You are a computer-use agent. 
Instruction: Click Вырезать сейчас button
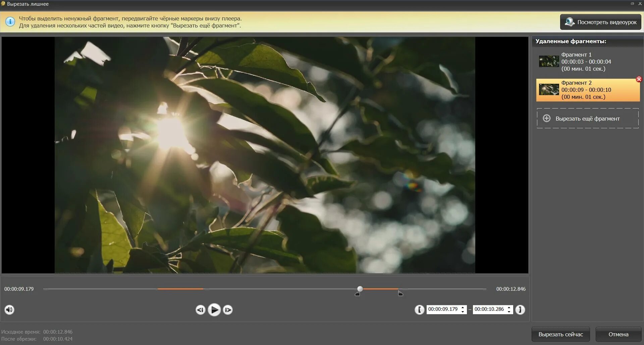tap(561, 334)
